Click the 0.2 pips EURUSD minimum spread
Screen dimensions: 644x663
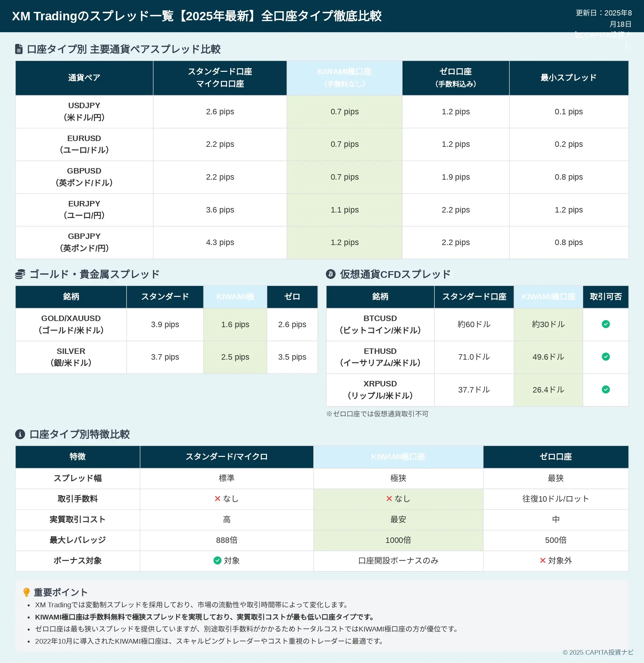(569, 144)
